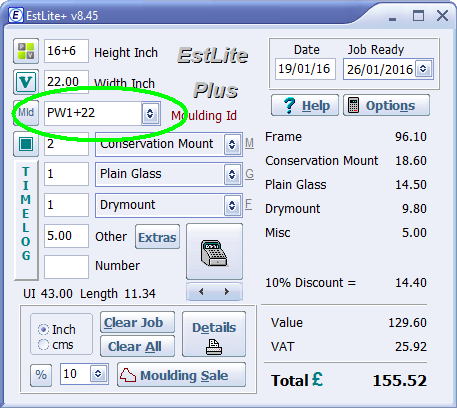457x408 pixels.
Task: Click the Value amount 129.60
Action: click(x=407, y=323)
